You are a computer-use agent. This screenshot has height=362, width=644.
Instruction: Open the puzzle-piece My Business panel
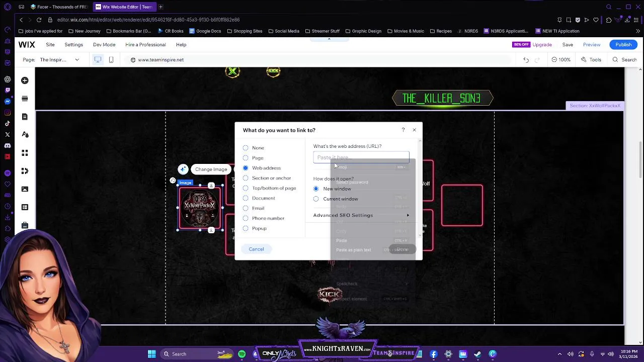click(25, 171)
